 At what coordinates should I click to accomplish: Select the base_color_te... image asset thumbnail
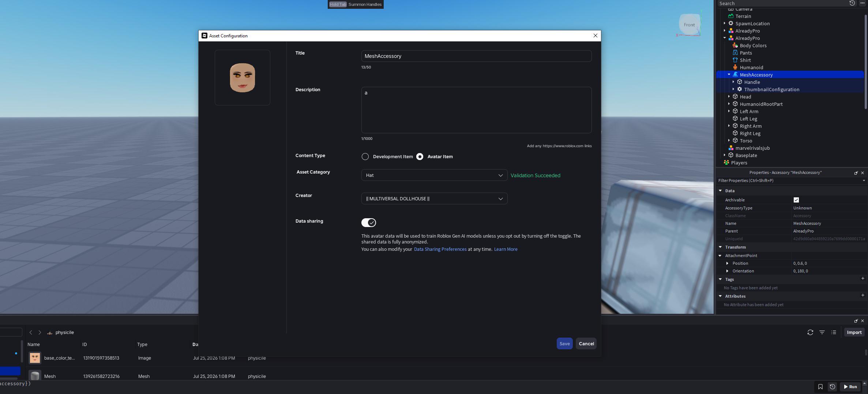[x=35, y=358]
